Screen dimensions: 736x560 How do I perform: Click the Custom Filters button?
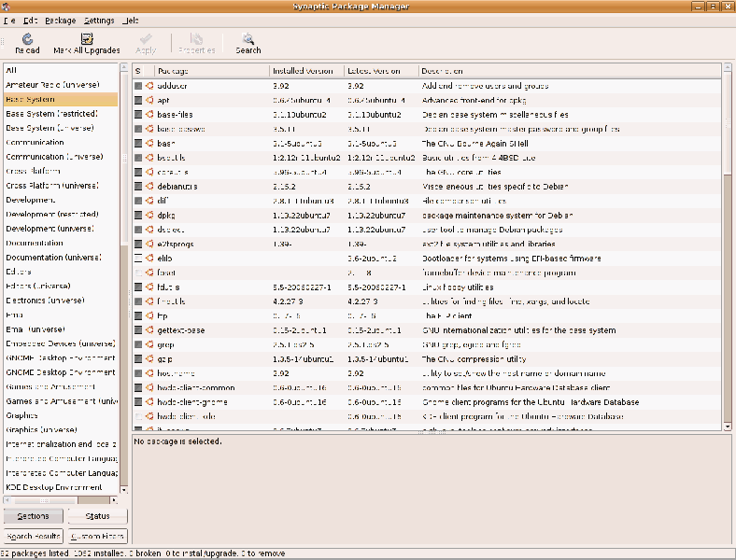(x=98, y=536)
